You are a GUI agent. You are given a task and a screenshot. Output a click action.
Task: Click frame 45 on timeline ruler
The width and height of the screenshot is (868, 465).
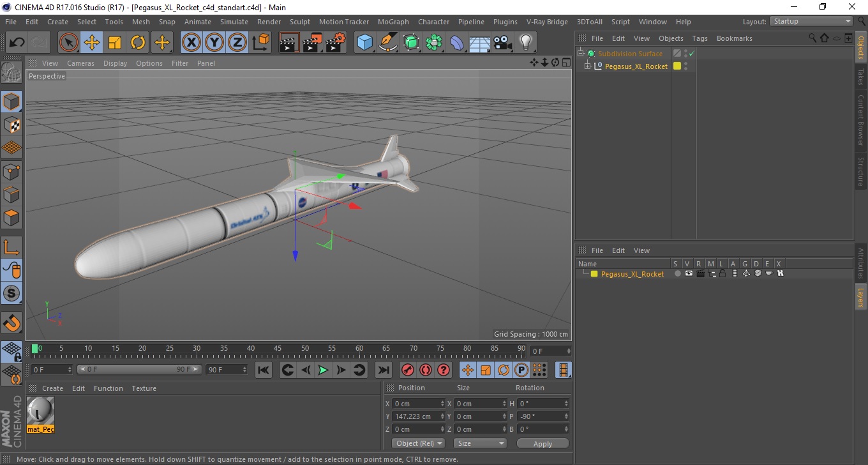(x=278, y=349)
